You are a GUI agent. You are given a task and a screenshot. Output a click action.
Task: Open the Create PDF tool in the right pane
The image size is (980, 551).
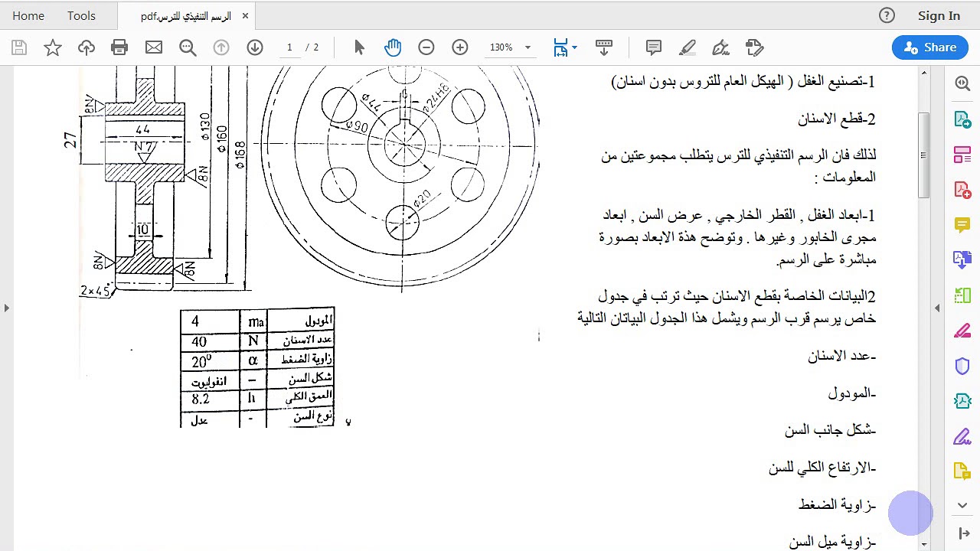pyautogui.click(x=962, y=190)
